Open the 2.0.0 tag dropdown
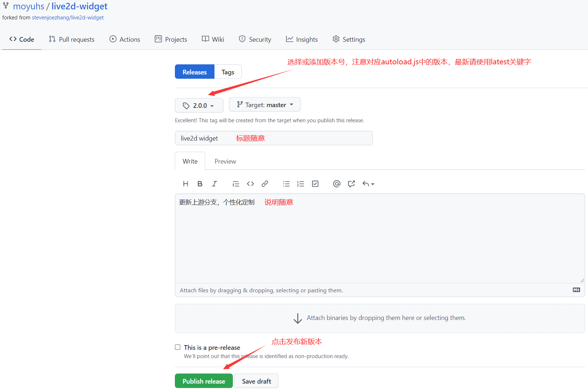This screenshot has height=389, width=588. pyautogui.click(x=199, y=105)
